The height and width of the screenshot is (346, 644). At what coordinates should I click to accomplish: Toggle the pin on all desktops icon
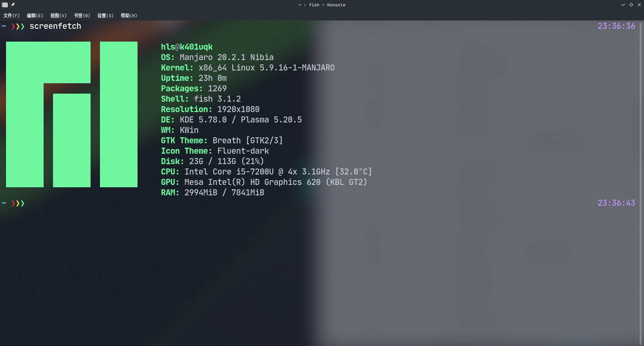pyautogui.click(x=13, y=5)
